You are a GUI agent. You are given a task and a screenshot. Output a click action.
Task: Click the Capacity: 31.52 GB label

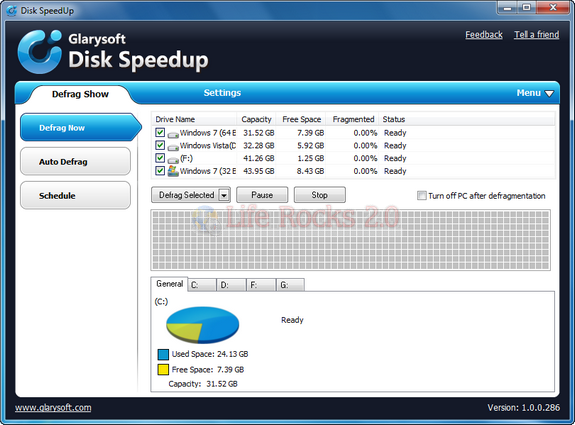click(x=203, y=384)
